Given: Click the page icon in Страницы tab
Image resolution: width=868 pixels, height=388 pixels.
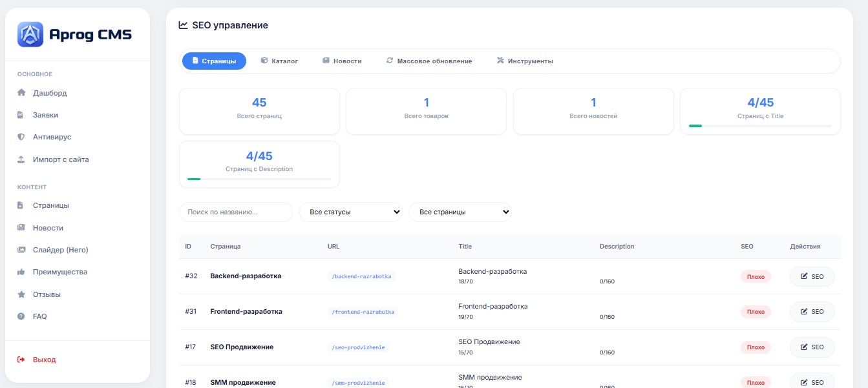Looking at the screenshot, I should point(195,61).
